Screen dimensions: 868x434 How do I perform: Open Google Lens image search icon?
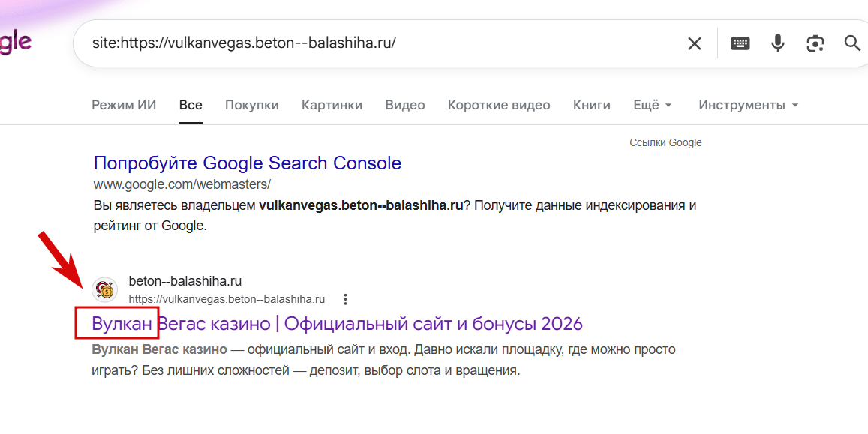[x=815, y=43]
